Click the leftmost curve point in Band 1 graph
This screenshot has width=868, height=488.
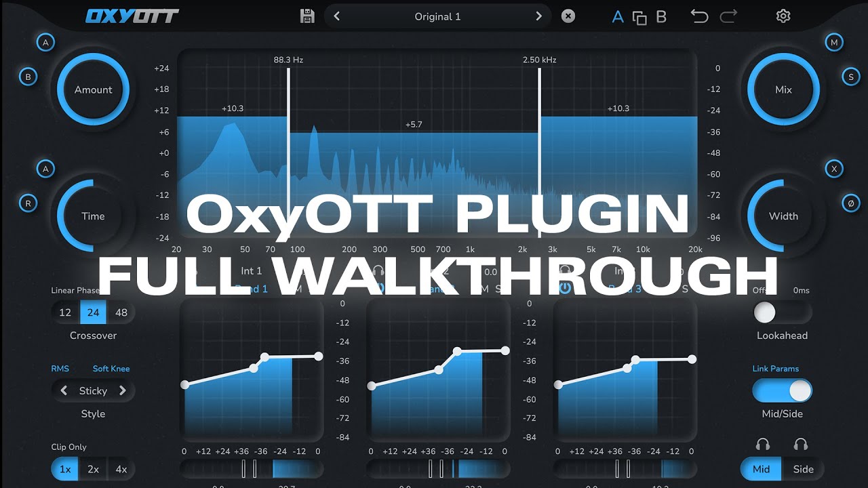pyautogui.click(x=185, y=385)
